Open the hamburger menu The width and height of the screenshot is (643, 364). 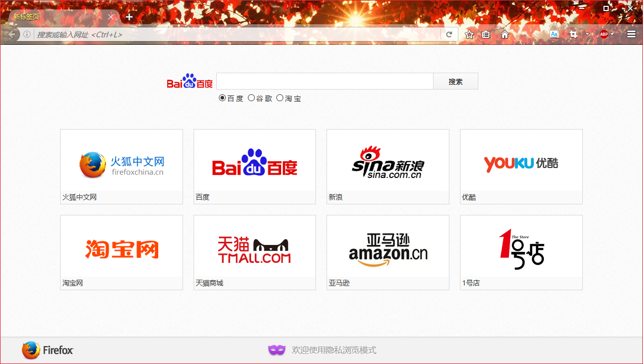click(631, 34)
